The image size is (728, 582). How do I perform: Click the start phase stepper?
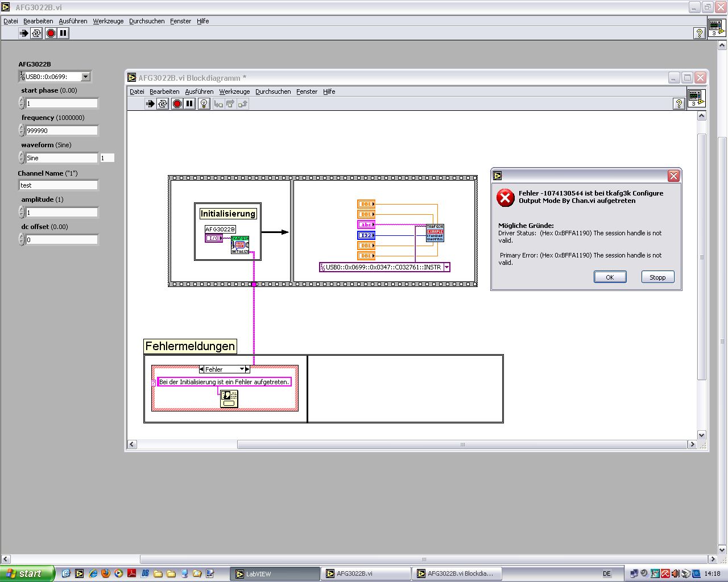pyautogui.click(x=22, y=103)
